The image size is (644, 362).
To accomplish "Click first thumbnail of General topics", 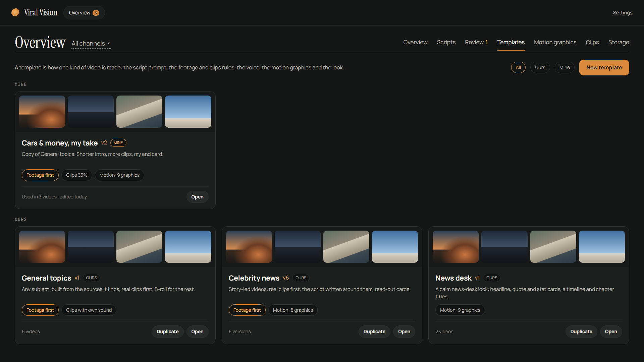I will (x=42, y=247).
